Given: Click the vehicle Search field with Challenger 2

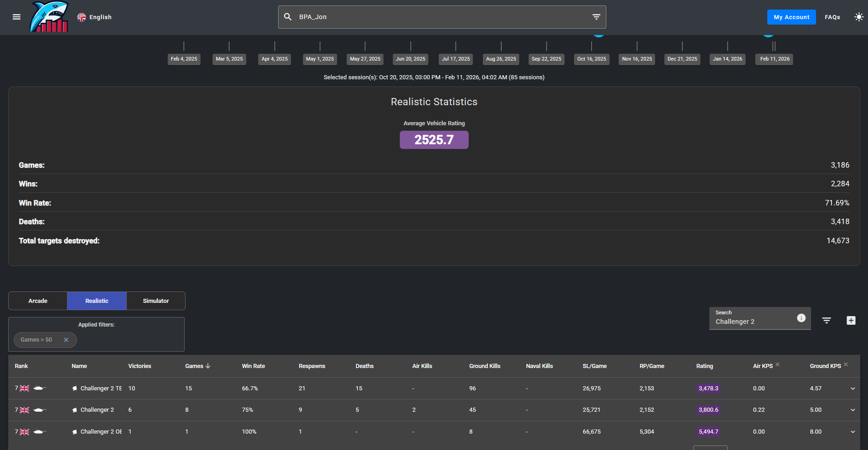Looking at the screenshot, I should [752, 322].
